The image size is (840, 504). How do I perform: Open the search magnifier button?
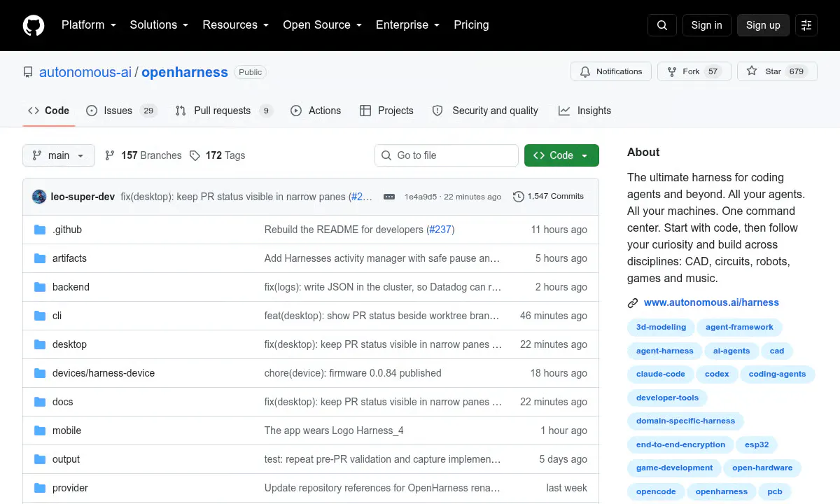coord(662,25)
